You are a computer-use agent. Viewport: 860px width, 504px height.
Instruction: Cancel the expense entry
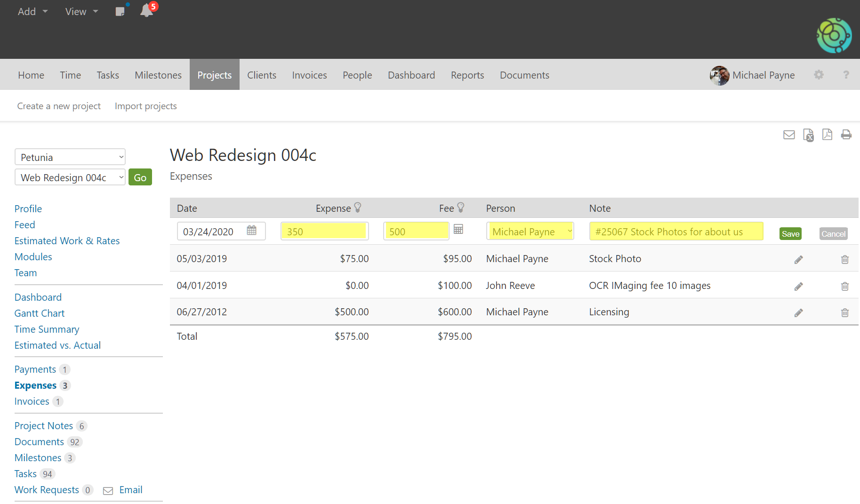833,234
